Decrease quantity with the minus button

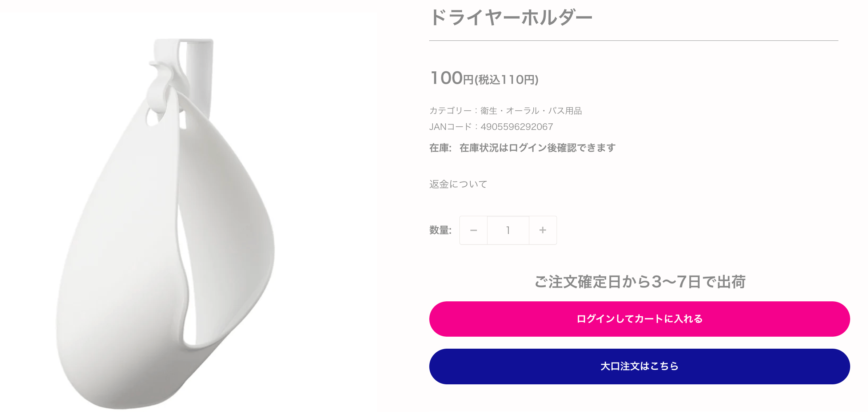click(473, 230)
